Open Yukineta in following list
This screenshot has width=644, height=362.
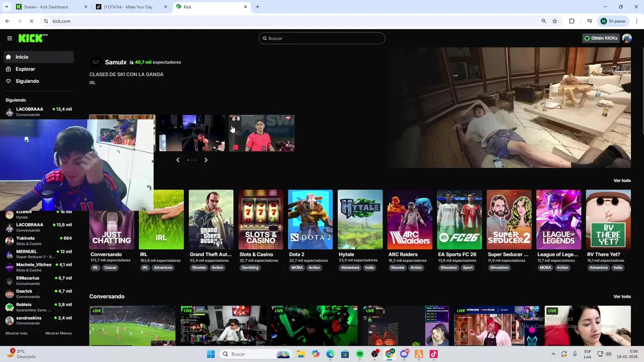point(38,241)
